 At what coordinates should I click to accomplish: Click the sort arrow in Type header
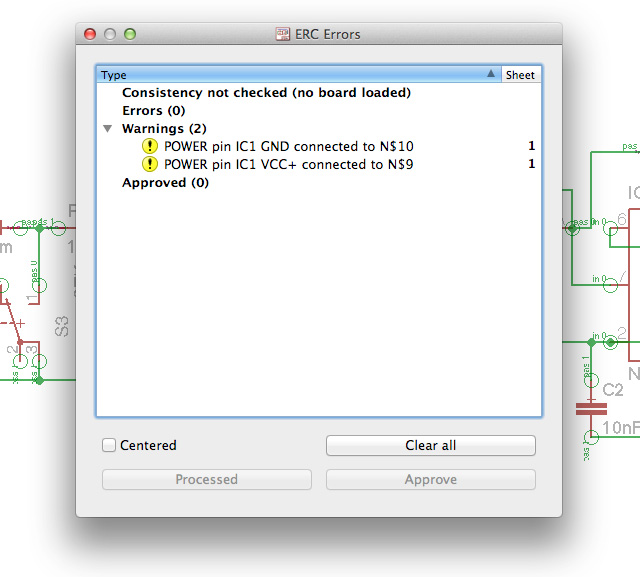click(490, 75)
